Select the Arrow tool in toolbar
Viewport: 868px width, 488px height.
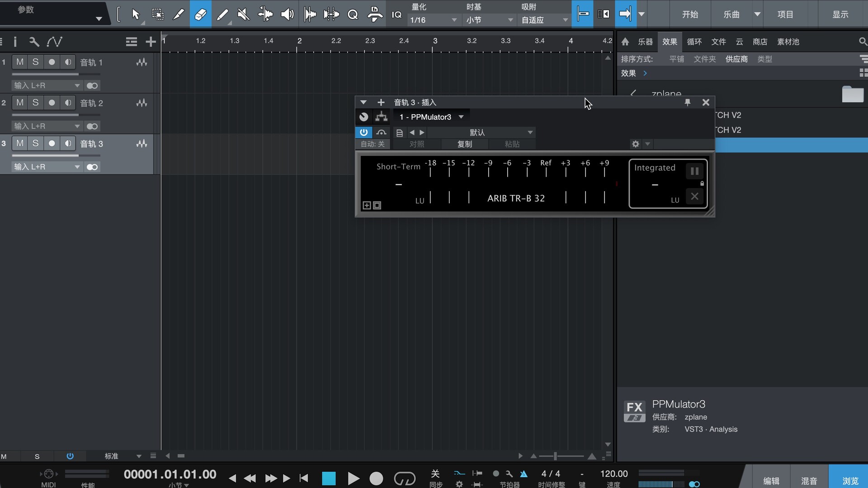point(136,14)
